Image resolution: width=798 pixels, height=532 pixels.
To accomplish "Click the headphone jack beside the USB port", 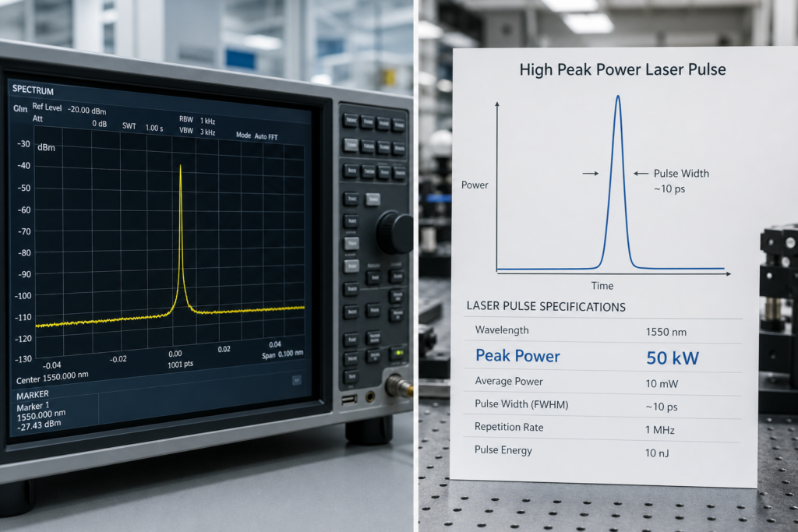I will point(370,396).
